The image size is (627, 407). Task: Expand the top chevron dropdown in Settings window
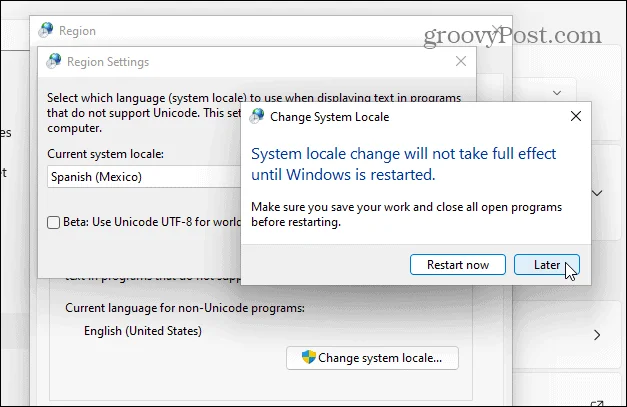coord(557,93)
